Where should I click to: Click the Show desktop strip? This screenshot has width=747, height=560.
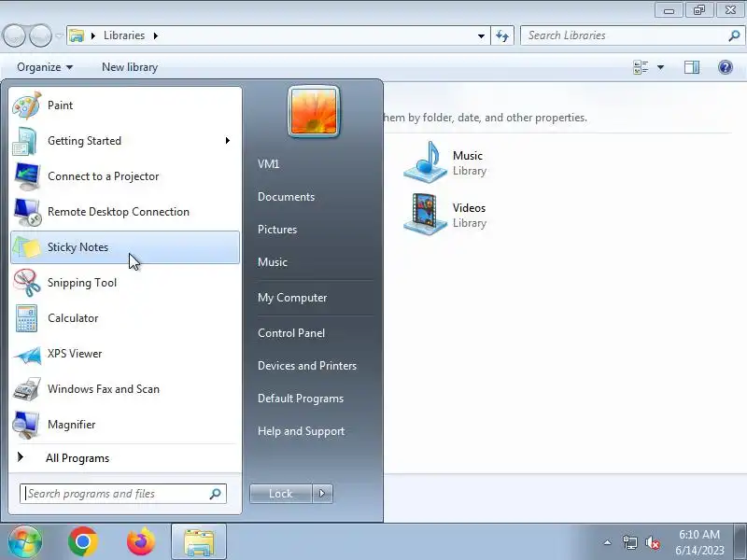click(x=740, y=541)
